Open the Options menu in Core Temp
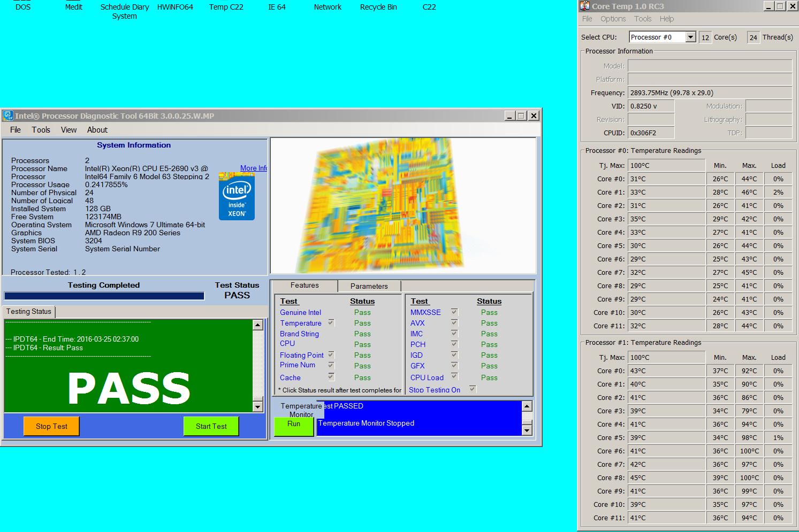Screen dimensions: 799x532 613,19
